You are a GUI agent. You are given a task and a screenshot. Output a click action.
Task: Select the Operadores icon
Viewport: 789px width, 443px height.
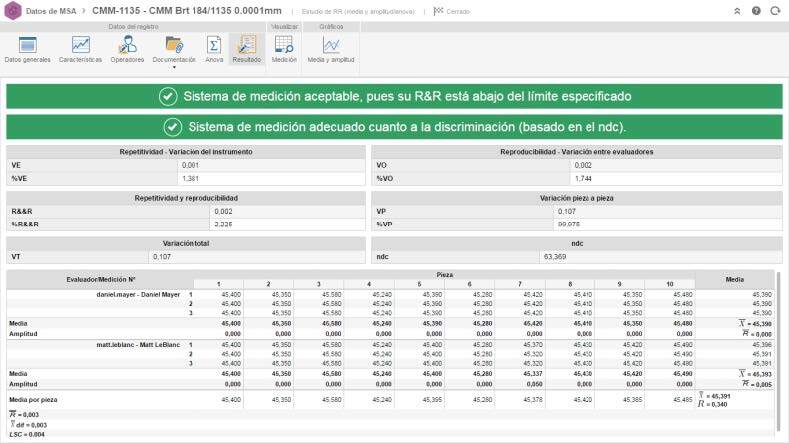tap(127, 49)
